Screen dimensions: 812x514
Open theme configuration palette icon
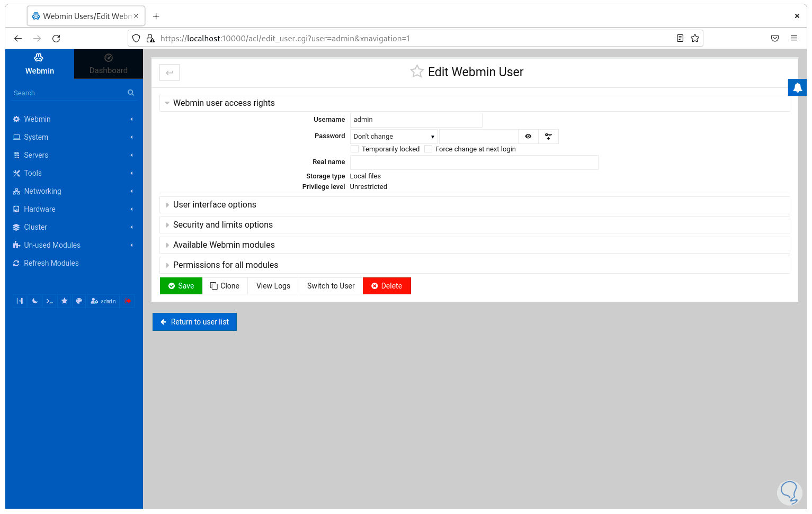coord(79,301)
